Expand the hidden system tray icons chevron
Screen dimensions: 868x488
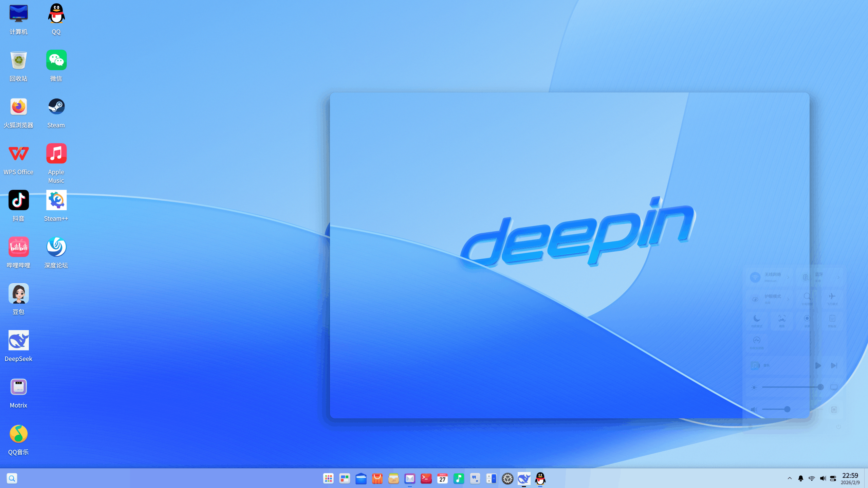point(789,478)
